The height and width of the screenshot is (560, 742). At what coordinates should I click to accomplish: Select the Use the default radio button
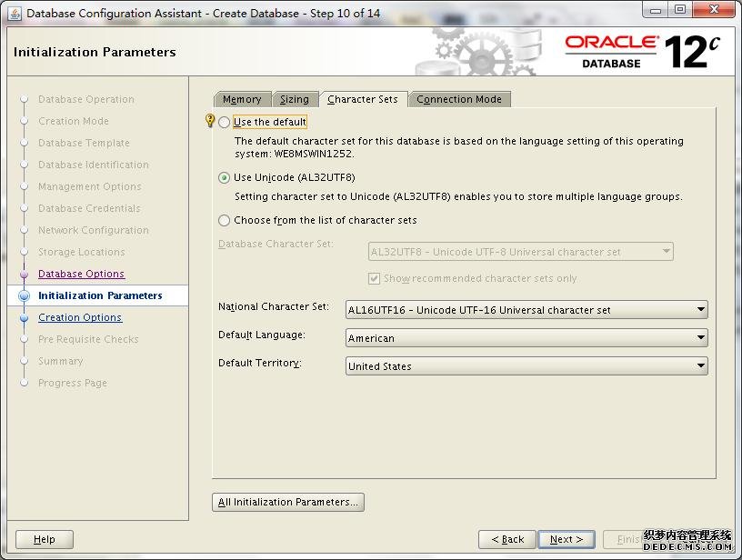[x=225, y=122]
